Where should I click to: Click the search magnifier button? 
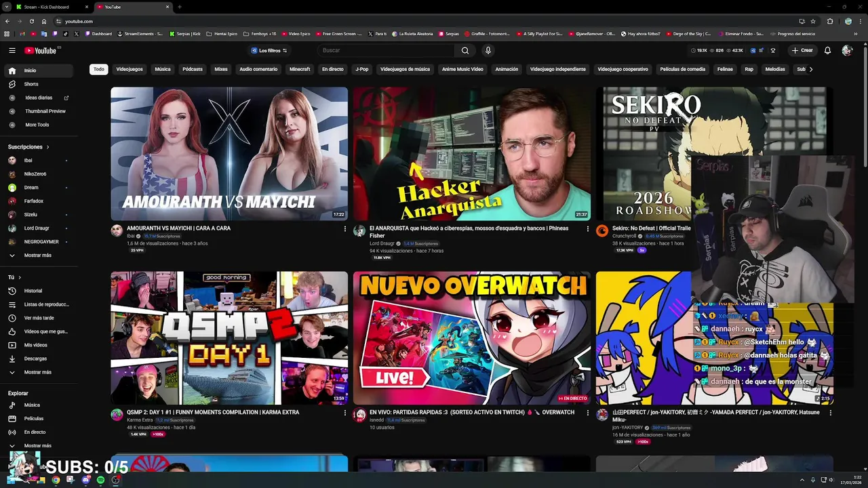coord(465,50)
